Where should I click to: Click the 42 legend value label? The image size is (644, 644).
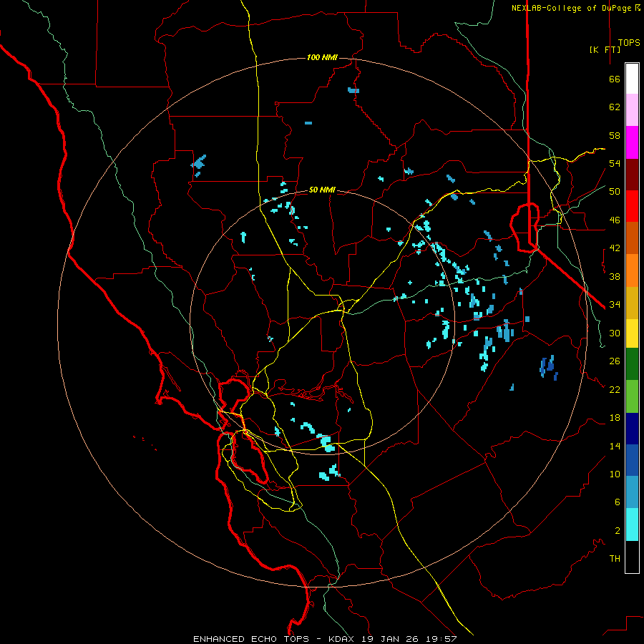(x=615, y=248)
